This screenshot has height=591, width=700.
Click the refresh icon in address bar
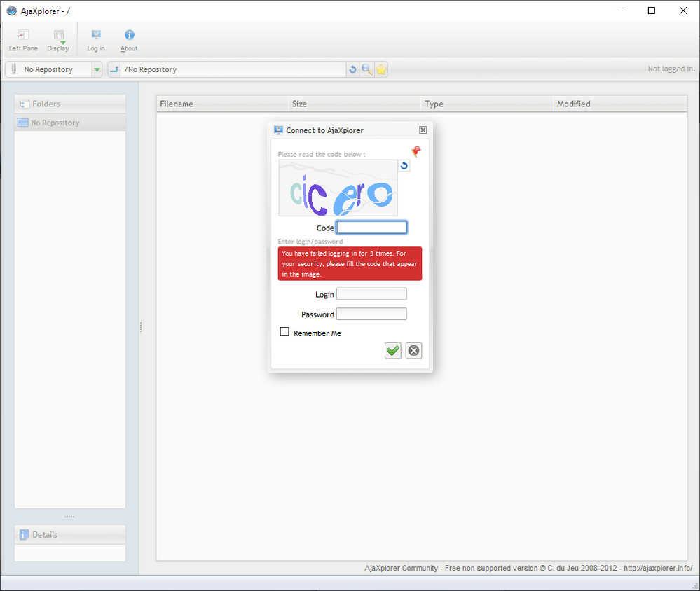tap(352, 69)
